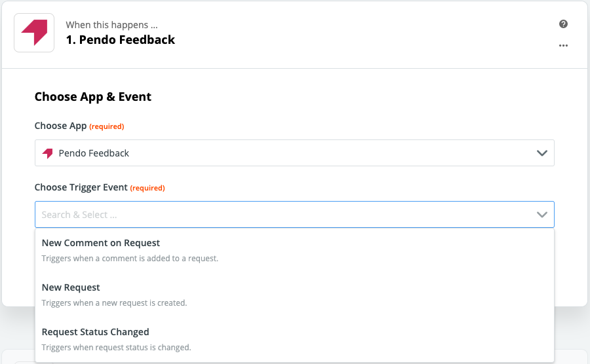Click "Triggers when request status is changed" description
Screen dimensions: 590x364
click(x=116, y=348)
